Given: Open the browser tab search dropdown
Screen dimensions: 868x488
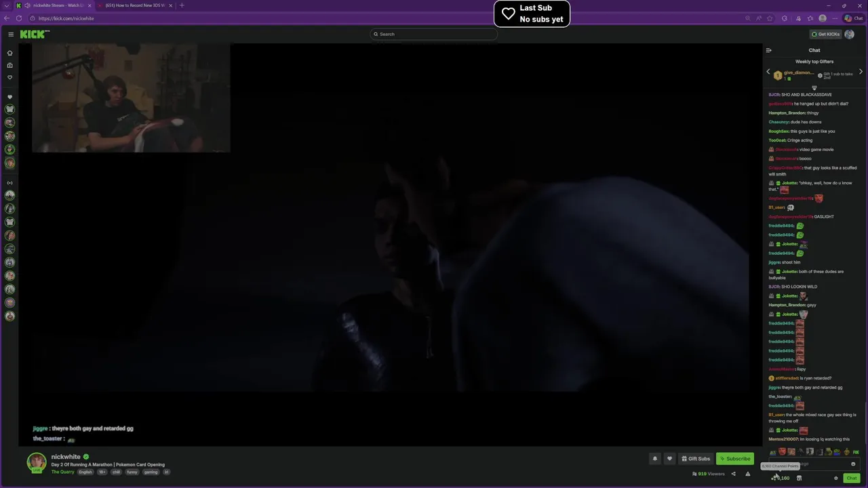Looking at the screenshot, I should tap(7, 5).
